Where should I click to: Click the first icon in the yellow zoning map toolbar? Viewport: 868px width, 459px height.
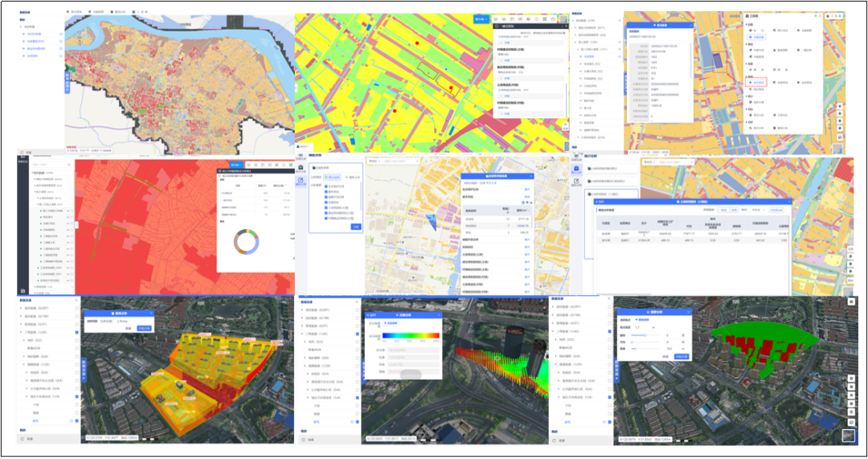click(496, 18)
